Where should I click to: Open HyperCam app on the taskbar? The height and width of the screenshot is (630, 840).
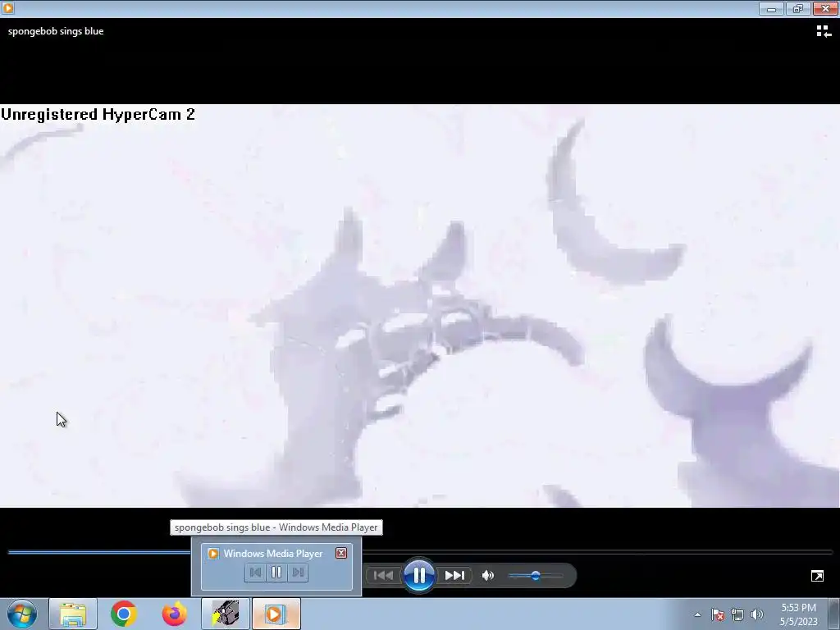pos(226,614)
